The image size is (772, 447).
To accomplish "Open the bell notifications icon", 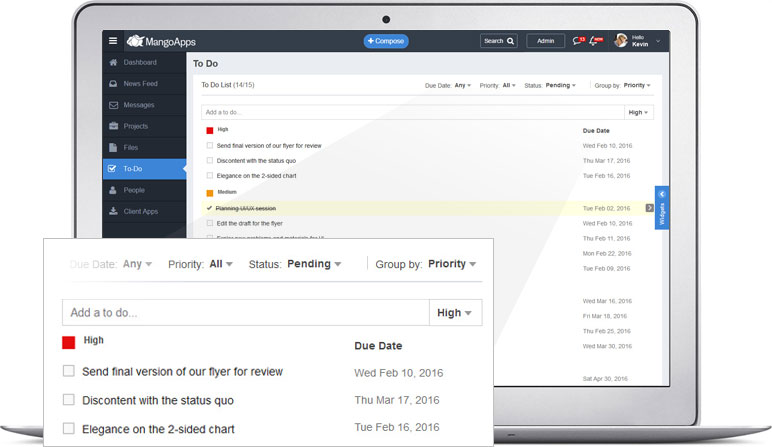I will 595,41.
